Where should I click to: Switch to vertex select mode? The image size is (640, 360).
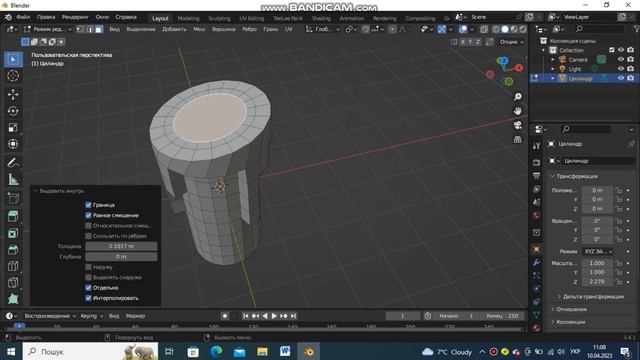coord(80,29)
